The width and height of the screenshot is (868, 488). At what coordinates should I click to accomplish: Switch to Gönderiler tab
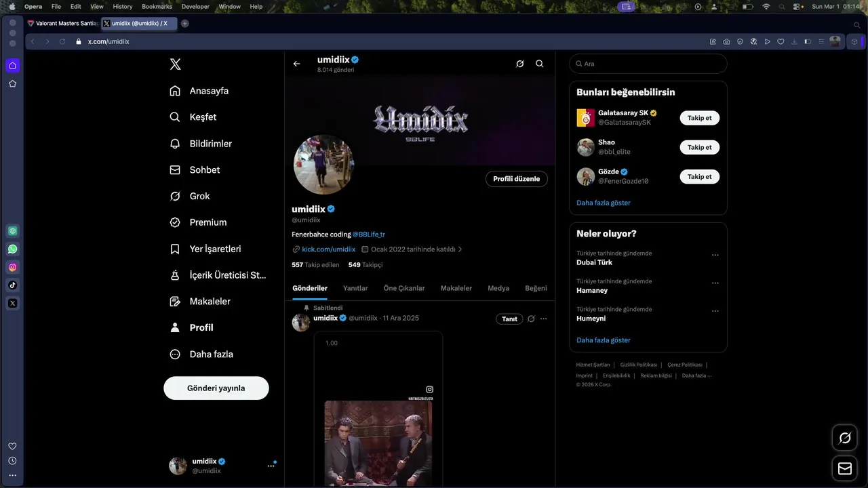point(310,288)
